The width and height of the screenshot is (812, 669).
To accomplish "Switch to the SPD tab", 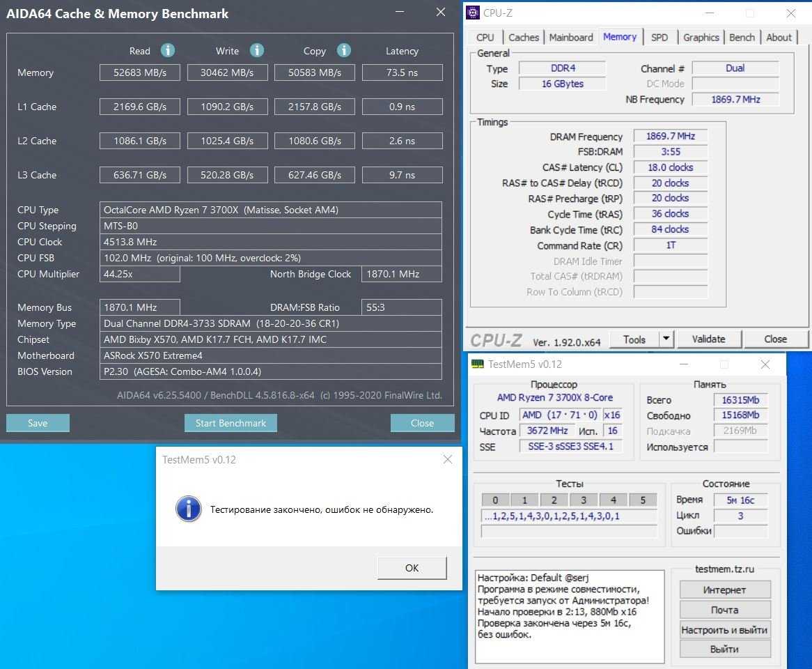I will point(659,38).
